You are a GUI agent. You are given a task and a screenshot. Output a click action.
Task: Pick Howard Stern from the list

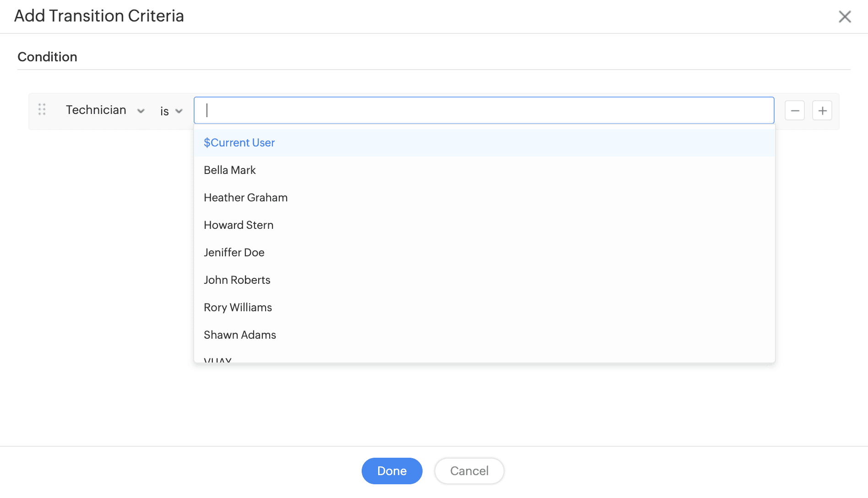(239, 225)
